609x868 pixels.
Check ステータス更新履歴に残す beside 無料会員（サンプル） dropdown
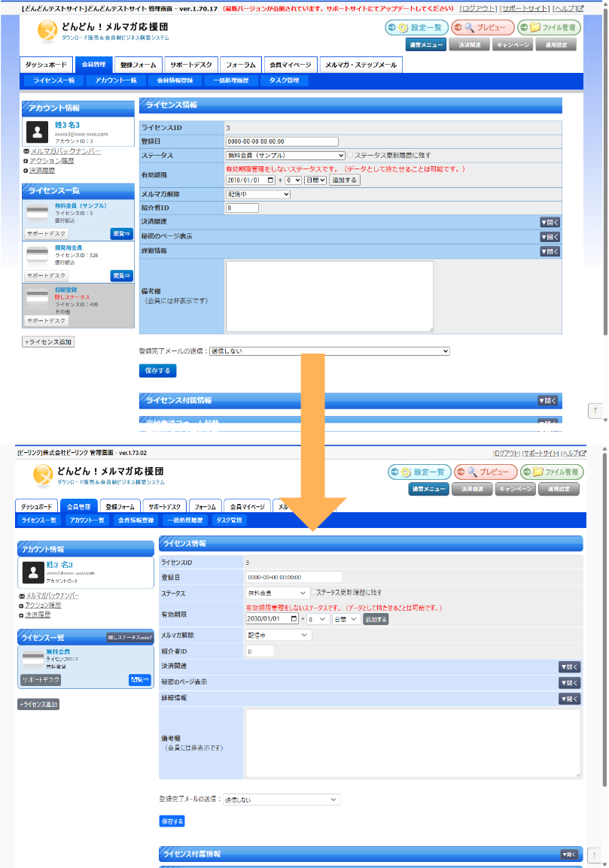tap(350, 156)
